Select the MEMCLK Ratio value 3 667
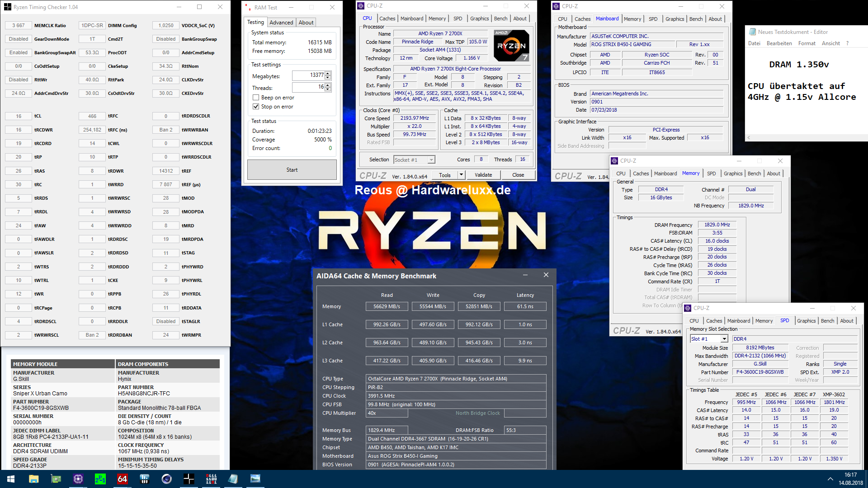Screen dimensions: 868x488 click(19, 26)
